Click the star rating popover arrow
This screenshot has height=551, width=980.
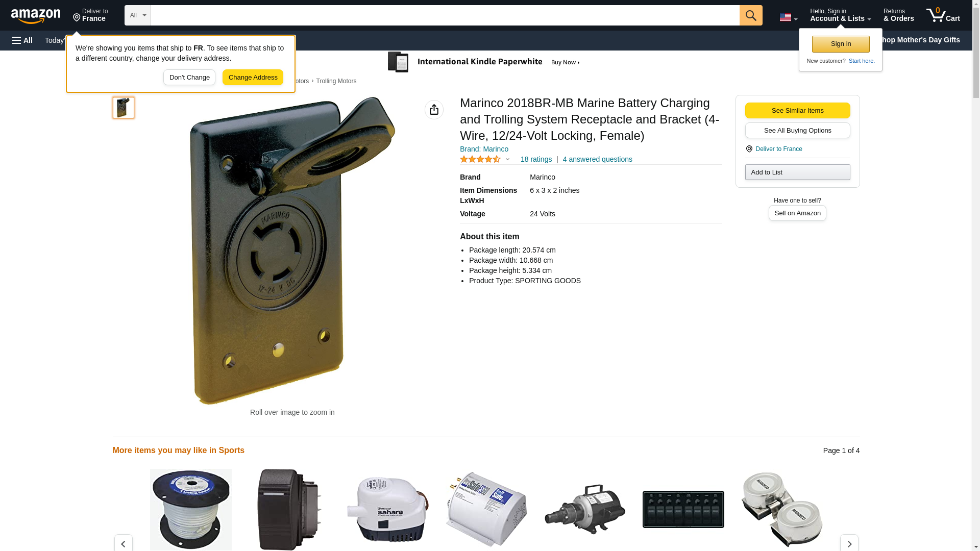507,159
